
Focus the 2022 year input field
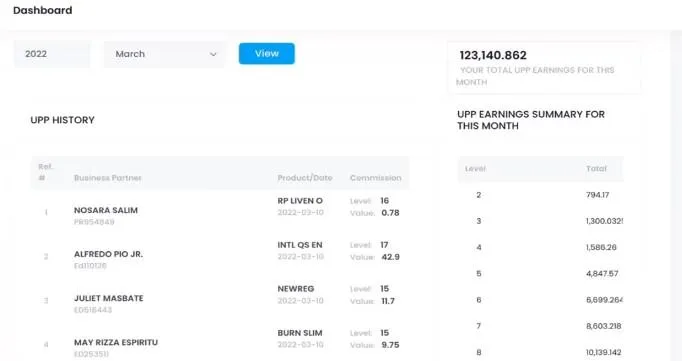pos(52,54)
